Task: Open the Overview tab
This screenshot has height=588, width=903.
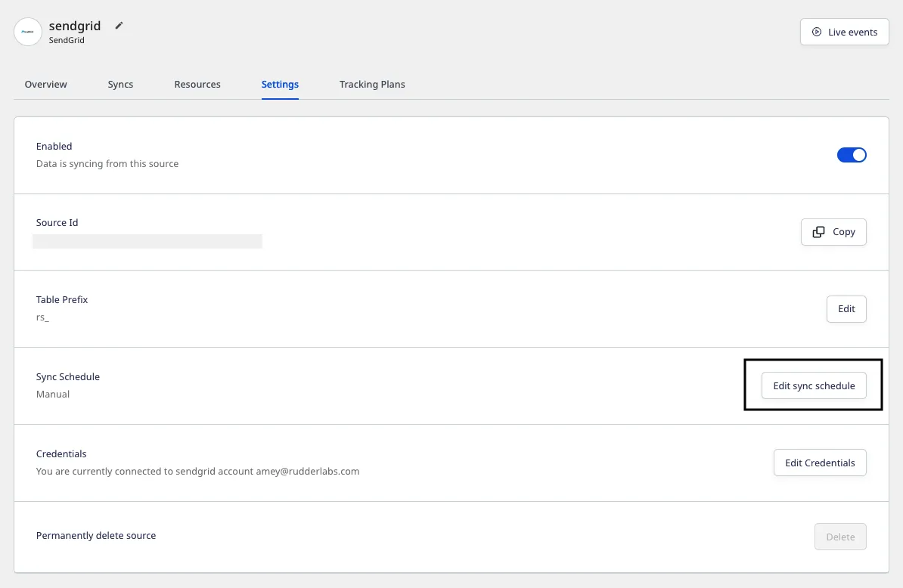Action: pos(45,84)
